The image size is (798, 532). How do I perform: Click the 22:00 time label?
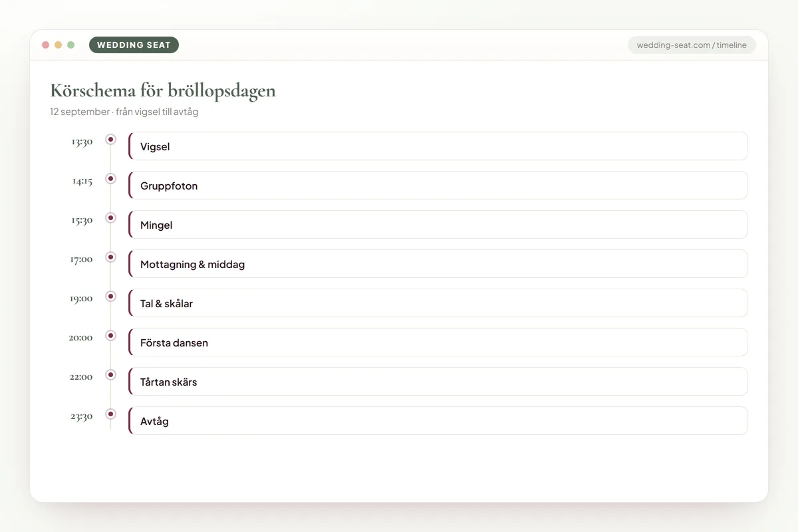pyautogui.click(x=81, y=377)
